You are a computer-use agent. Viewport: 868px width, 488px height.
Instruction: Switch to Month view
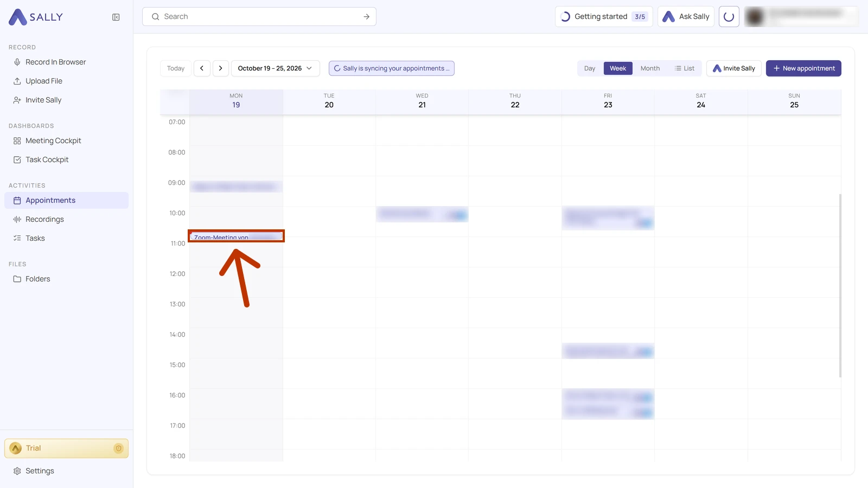[x=650, y=68]
